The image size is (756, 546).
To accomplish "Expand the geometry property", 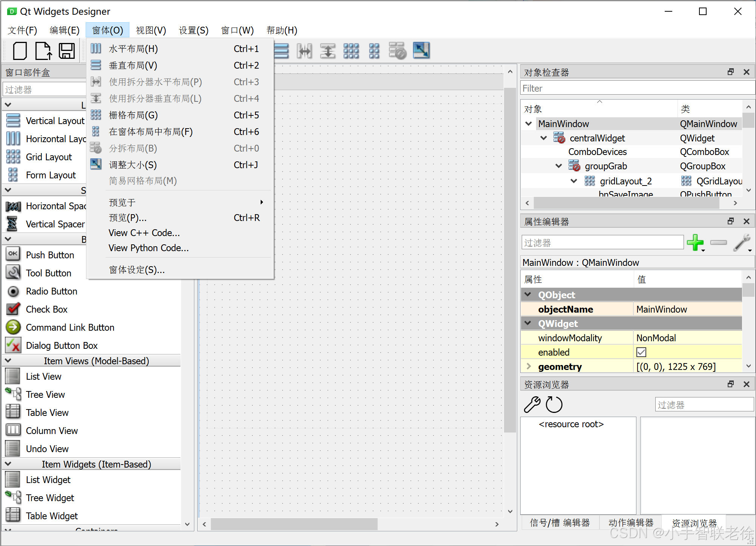I will click(528, 366).
